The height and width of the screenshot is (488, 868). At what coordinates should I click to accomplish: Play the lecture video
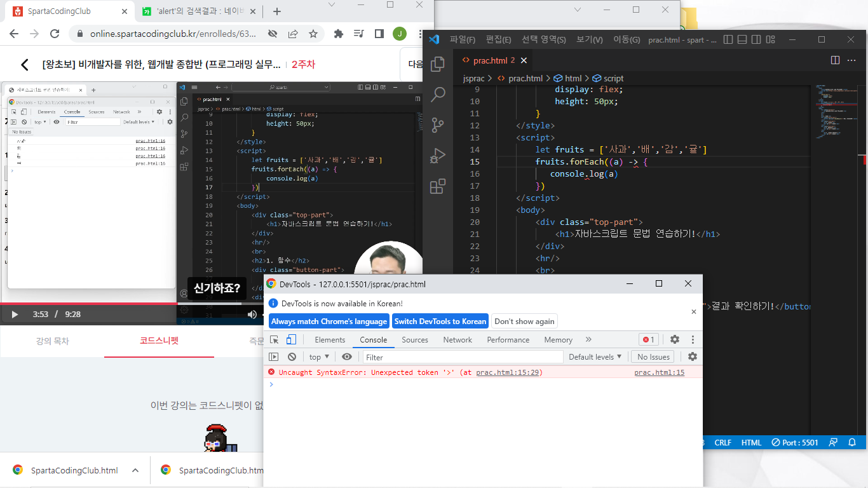(x=15, y=314)
